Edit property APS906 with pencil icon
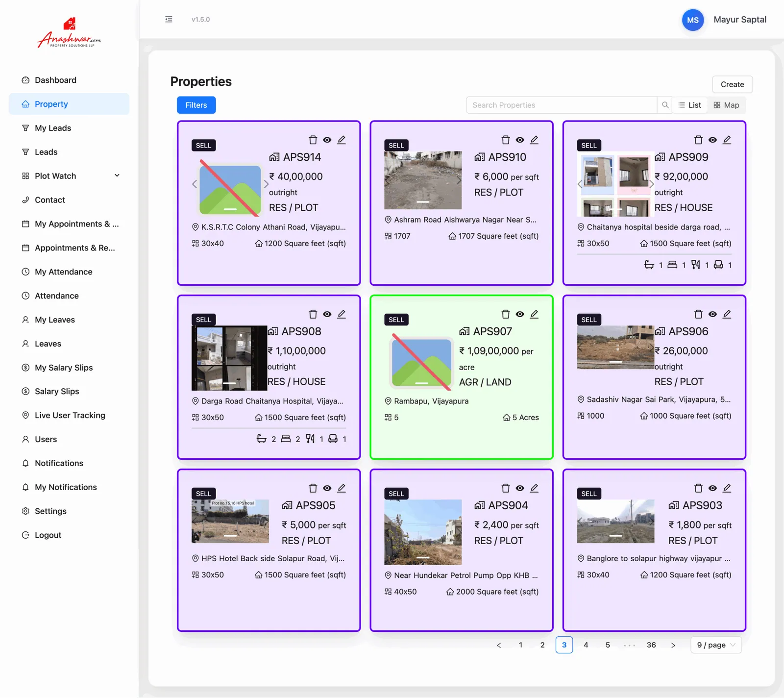 727,314
